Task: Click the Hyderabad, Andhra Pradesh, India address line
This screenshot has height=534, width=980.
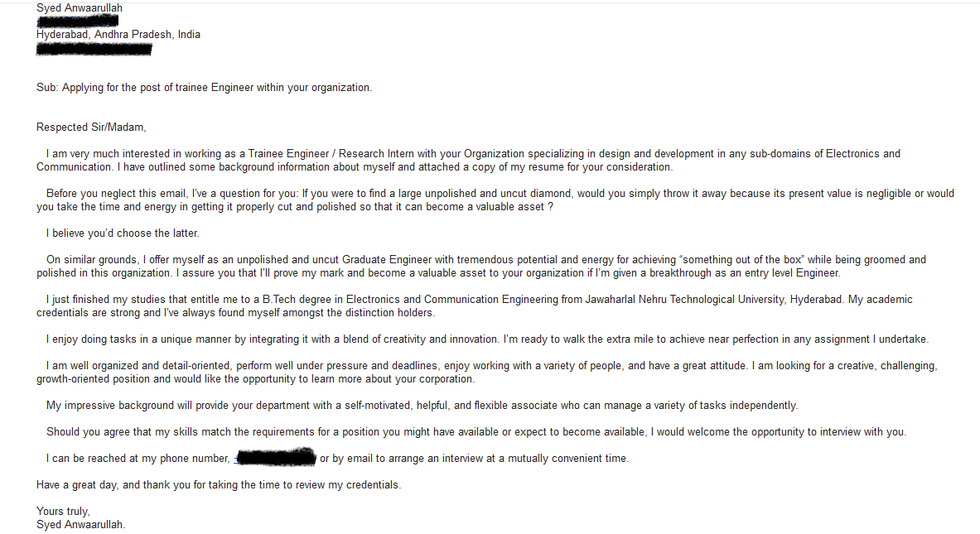Action: 118,35
